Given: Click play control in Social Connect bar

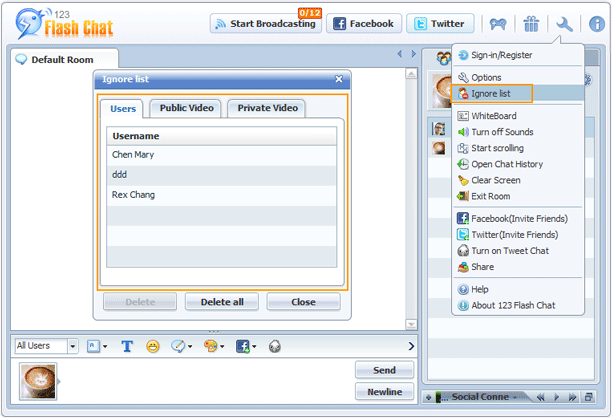Looking at the screenshot, I should point(557,397).
